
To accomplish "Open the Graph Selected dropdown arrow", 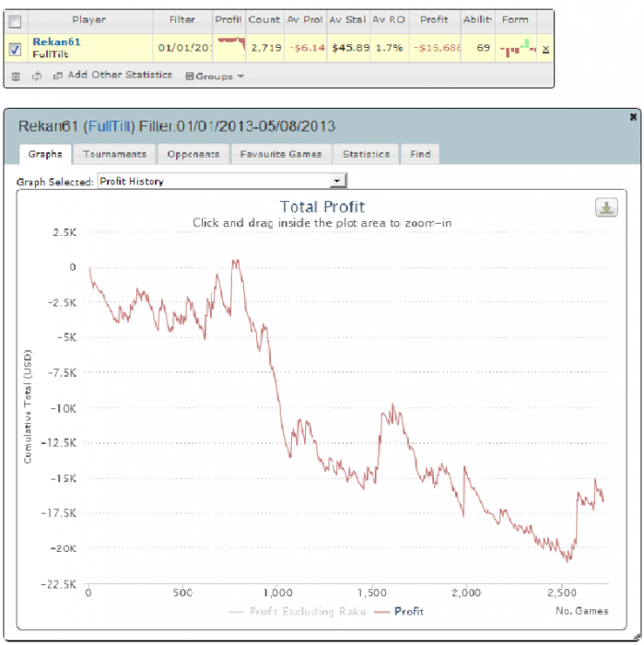I will click(337, 181).
